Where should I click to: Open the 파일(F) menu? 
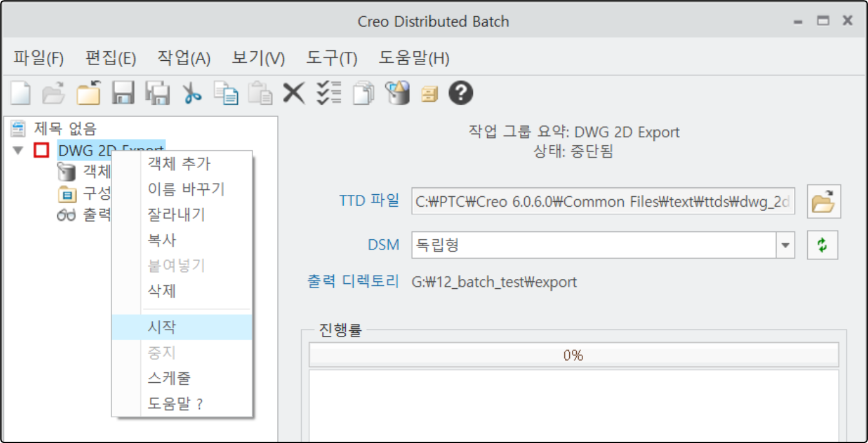(x=39, y=59)
